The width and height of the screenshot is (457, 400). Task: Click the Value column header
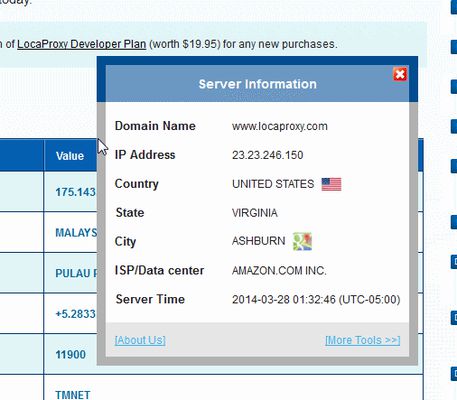click(x=70, y=156)
